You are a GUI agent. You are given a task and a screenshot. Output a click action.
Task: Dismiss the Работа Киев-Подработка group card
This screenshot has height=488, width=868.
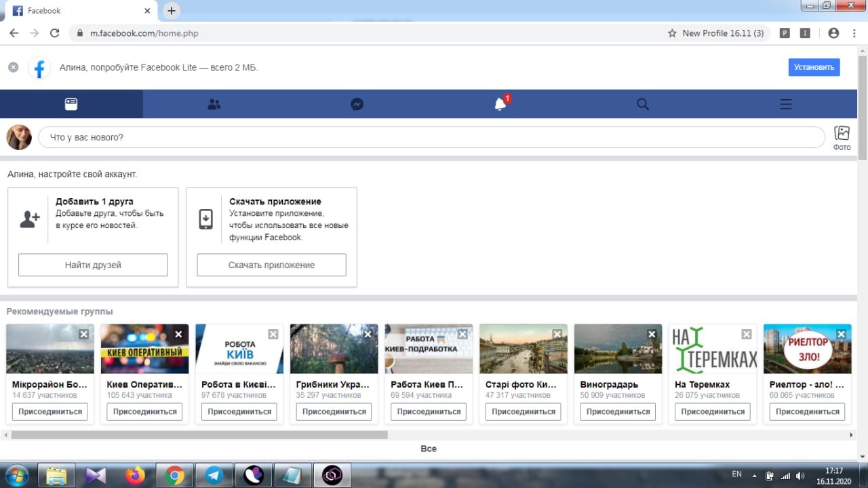click(462, 334)
